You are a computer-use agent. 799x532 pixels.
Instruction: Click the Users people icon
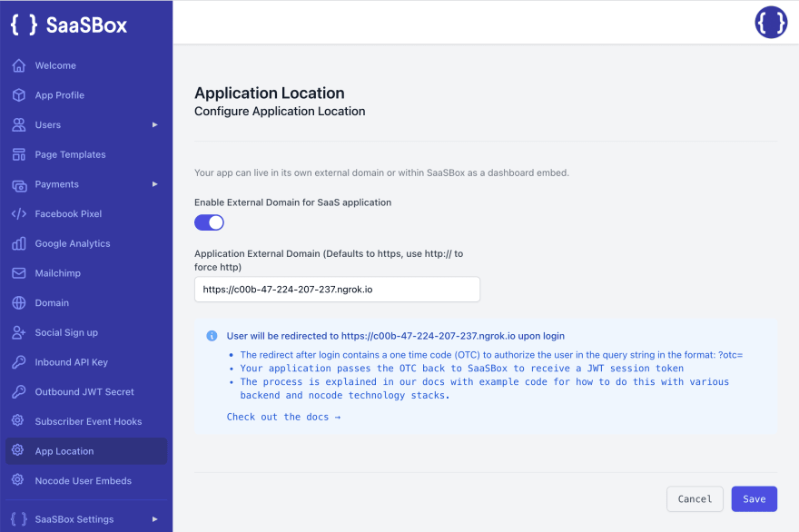pyautogui.click(x=19, y=125)
